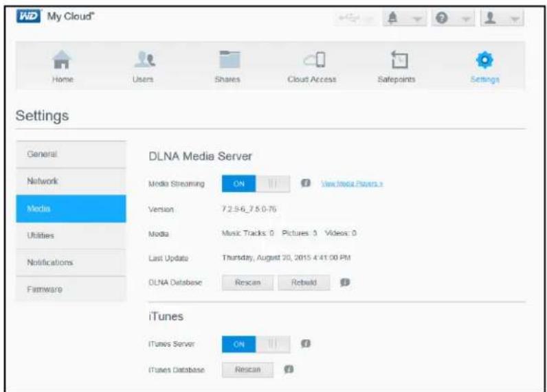This screenshot has width=547, height=392.
Task: Click the Last Update date text
Action: point(287,257)
